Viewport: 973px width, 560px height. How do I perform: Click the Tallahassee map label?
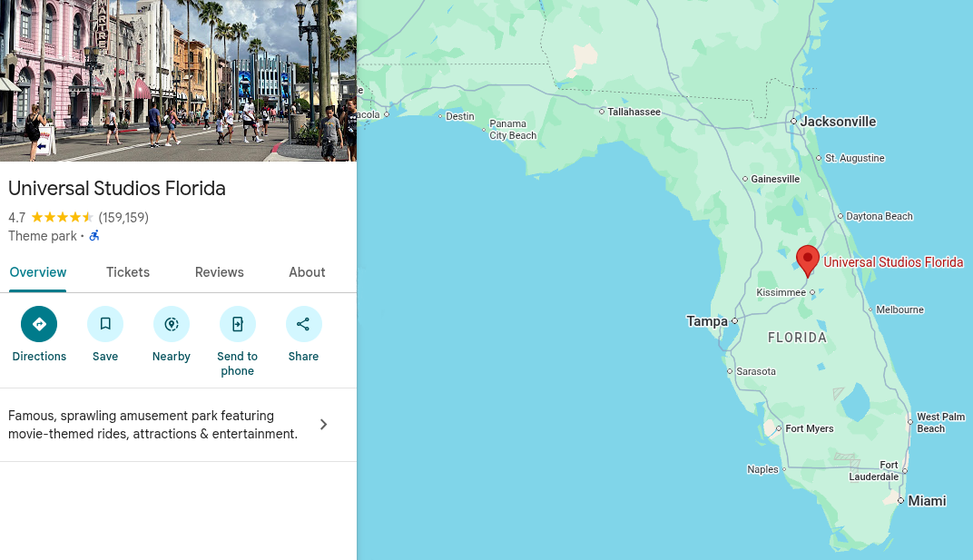634,112
